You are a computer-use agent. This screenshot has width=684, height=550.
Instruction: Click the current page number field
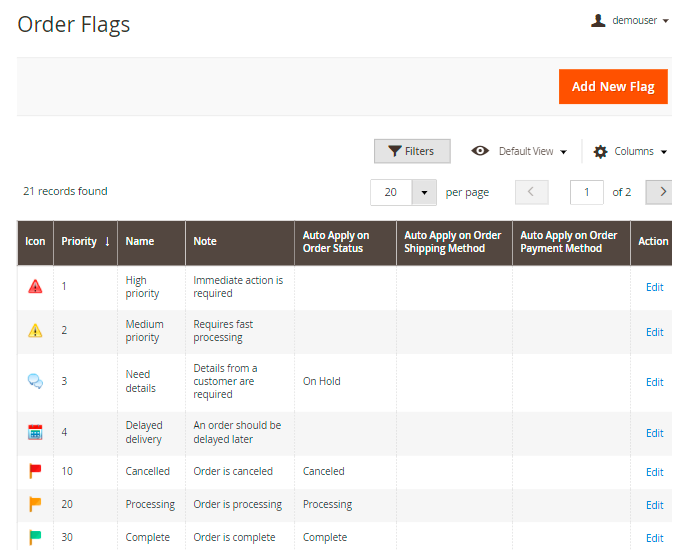click(x=586, y=192)
